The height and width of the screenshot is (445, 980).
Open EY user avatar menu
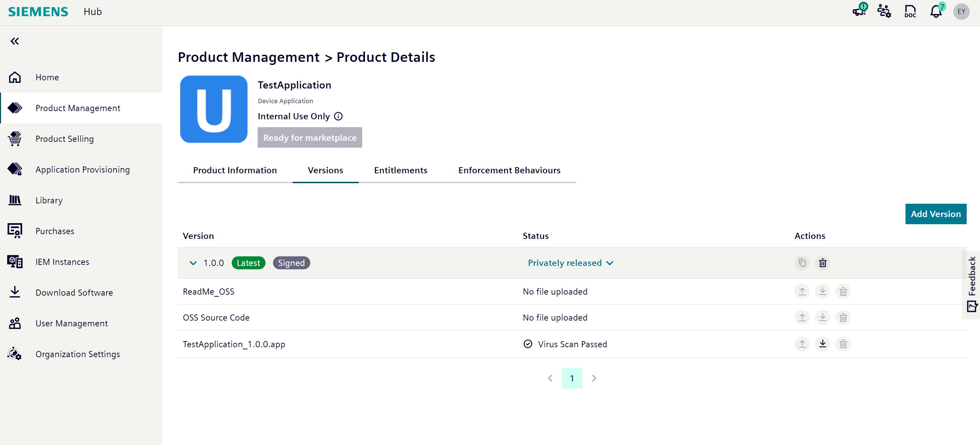(961, 11)
